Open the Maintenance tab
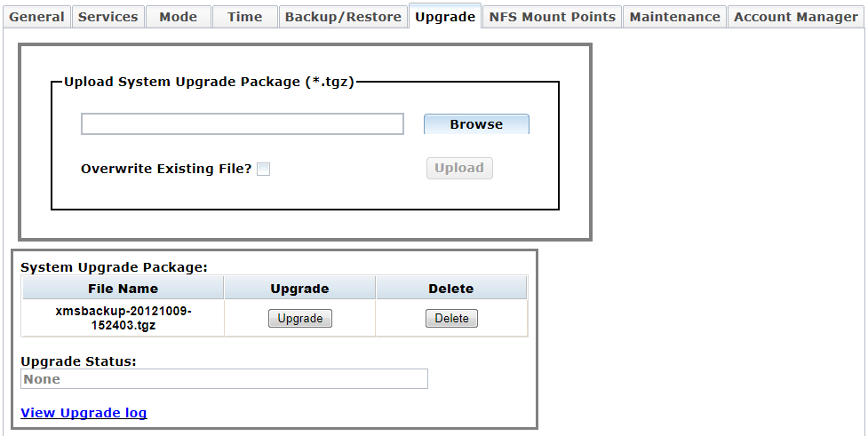868x436 pixels. tap(674, 17)
